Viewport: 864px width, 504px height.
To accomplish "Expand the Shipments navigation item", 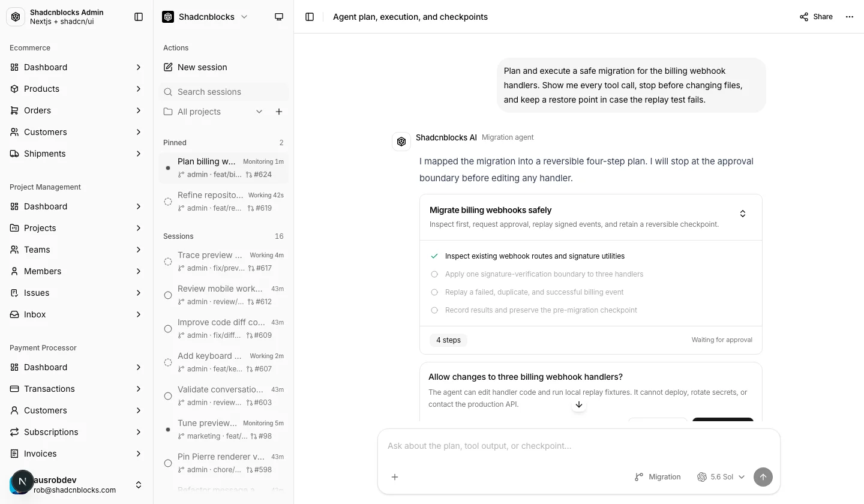I will point(77,154).
